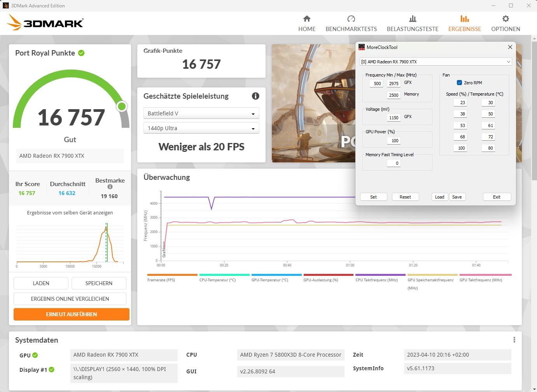Toggle the Zero RPM checkbox

(459, 83)
